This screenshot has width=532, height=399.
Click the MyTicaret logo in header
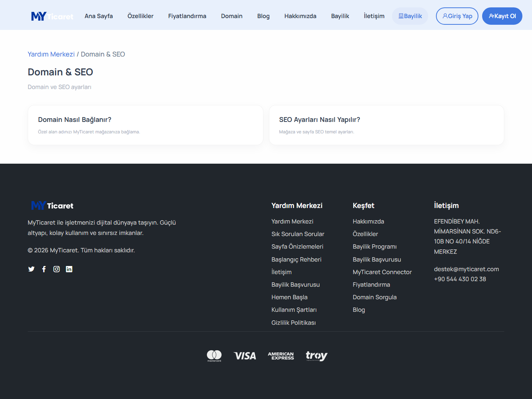[52, 16]
